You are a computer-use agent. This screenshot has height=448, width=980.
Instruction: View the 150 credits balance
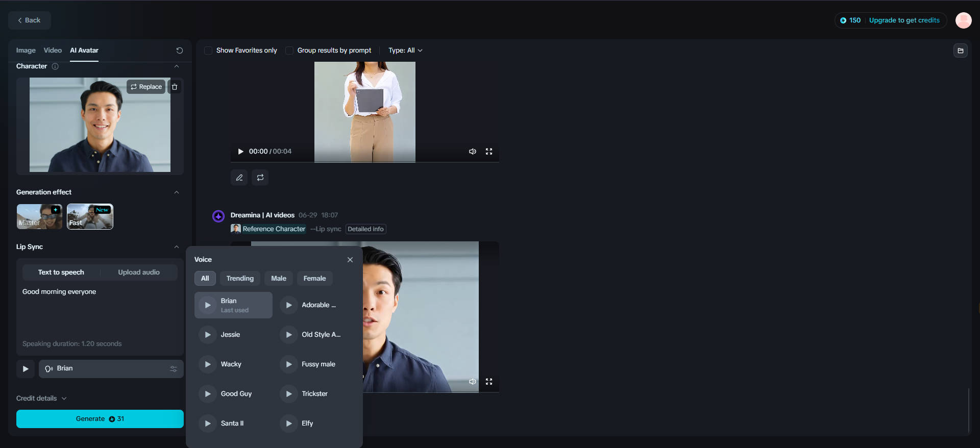click(x=850, y=20)
